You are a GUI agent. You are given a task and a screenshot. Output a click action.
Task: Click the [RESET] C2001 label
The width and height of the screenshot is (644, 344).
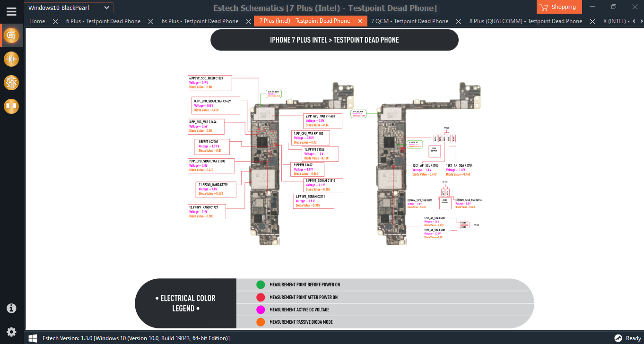click(208, 142)
